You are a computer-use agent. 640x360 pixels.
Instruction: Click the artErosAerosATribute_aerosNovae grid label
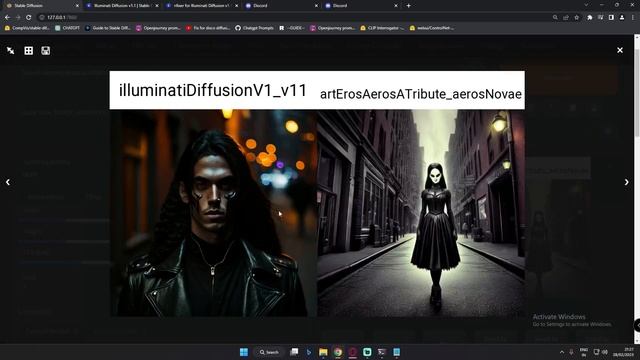click(x=420, y=94)
